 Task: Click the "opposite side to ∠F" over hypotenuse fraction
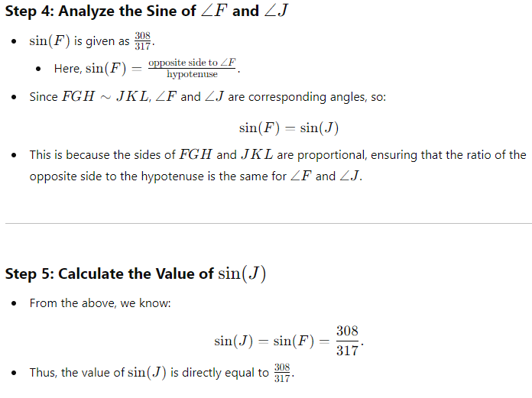click(193, 68)
